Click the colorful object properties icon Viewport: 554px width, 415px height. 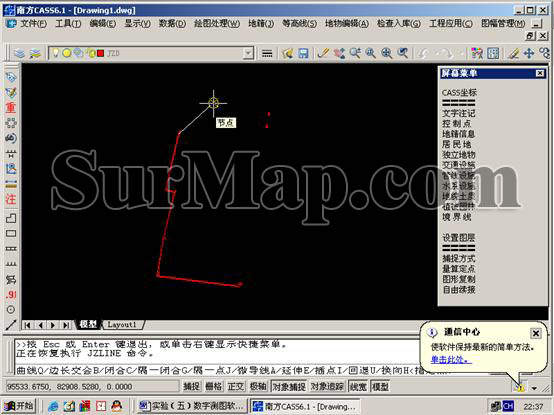coord(477,53)
